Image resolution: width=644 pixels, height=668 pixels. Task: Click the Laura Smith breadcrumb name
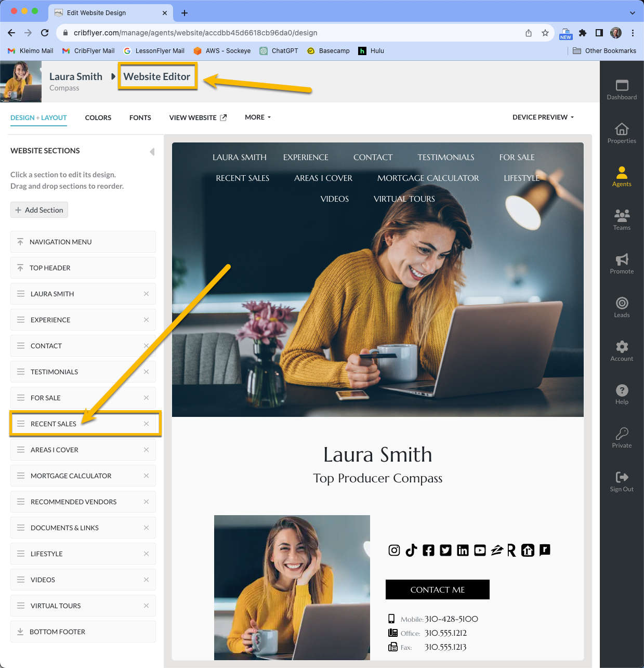[76, 76]
